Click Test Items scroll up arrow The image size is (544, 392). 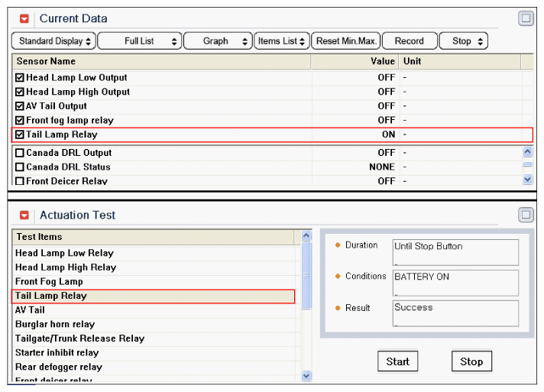pyautogui.click(x=306, y=235)
